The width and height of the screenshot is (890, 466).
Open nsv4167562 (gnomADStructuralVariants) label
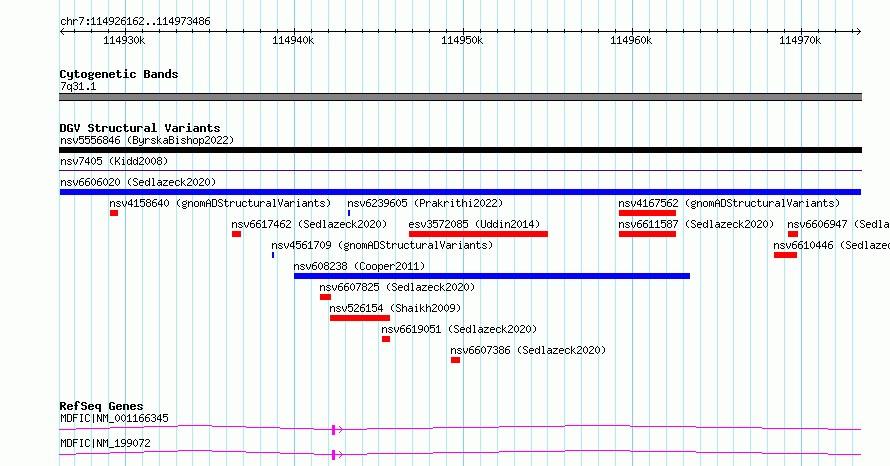pyautogui.click(x=729, y=203)
